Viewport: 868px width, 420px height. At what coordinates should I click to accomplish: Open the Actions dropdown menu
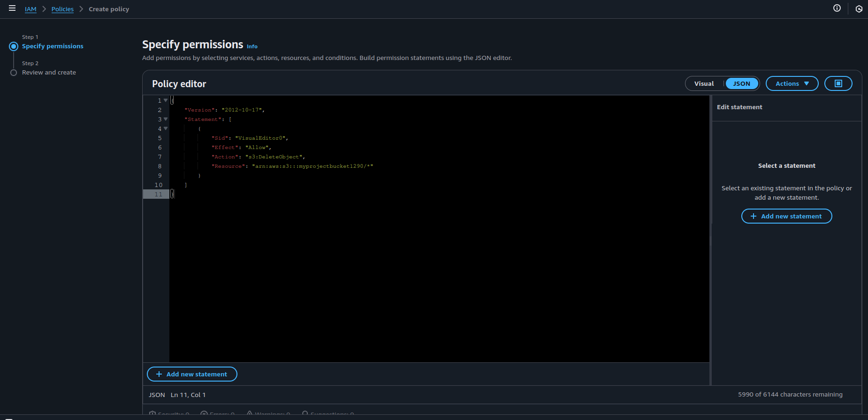(x=792, y=83)
